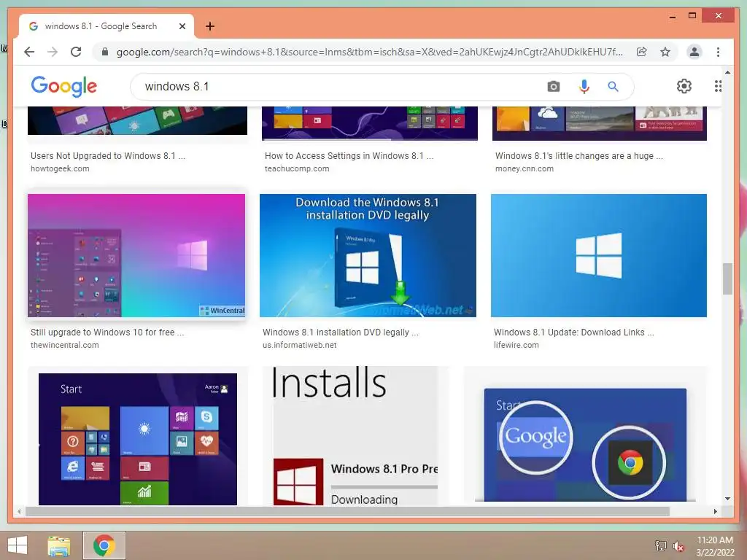Open the Windows Start button

click(18, 545)
